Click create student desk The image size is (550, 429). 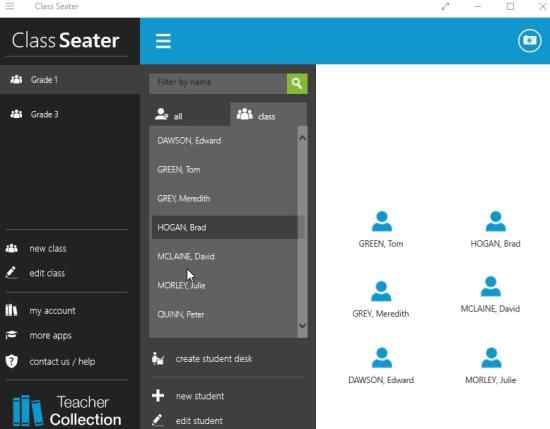click(214, 359)
